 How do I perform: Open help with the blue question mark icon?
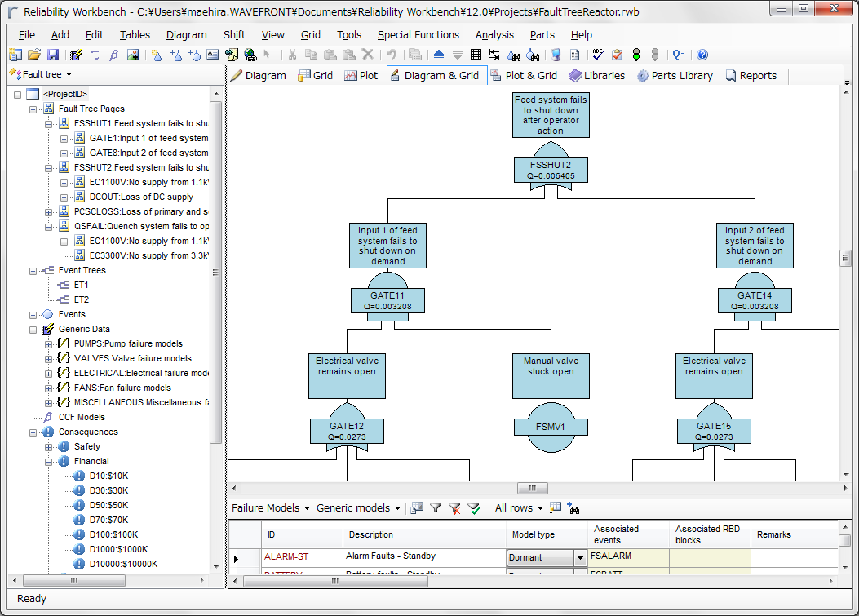point(702,55)
